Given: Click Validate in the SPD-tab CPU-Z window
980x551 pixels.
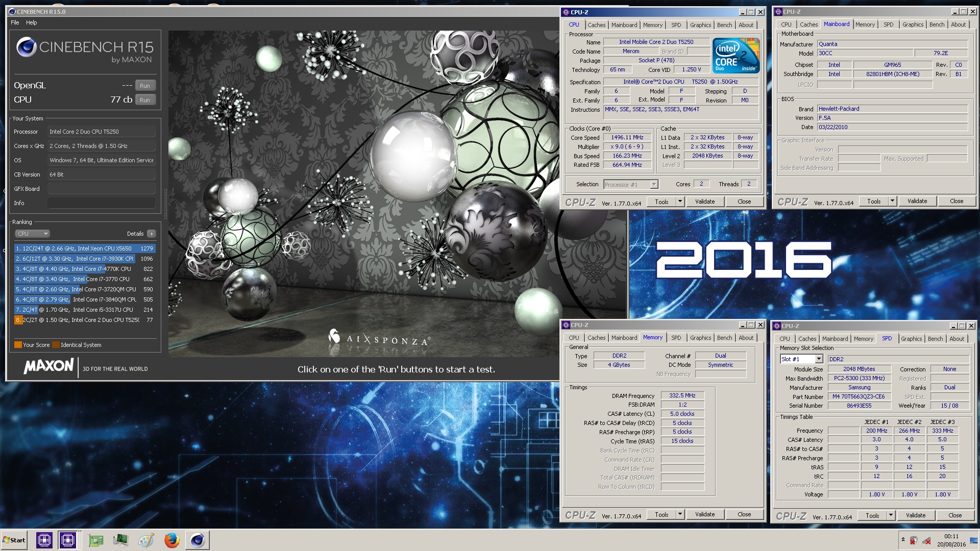Looking at the screenshot, I should [916, 515].
